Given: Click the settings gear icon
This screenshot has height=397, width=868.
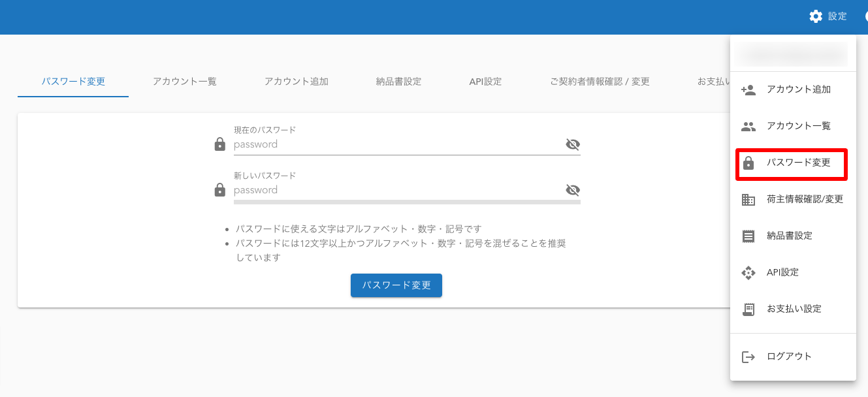Looking at the screenshot, I should (816, 16).
